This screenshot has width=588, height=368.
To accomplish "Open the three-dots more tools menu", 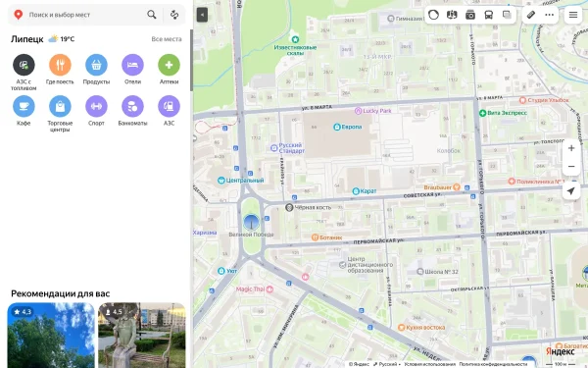I will coord(550,15).
